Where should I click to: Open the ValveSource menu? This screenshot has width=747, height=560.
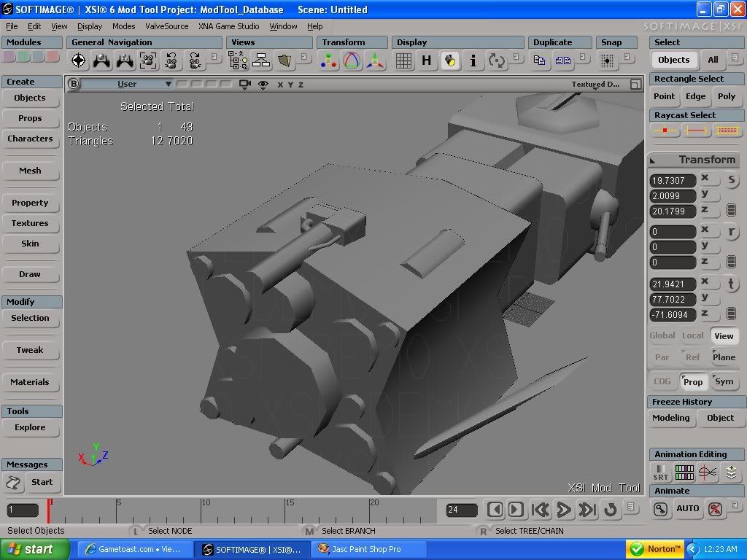click(x=167, y=26)
